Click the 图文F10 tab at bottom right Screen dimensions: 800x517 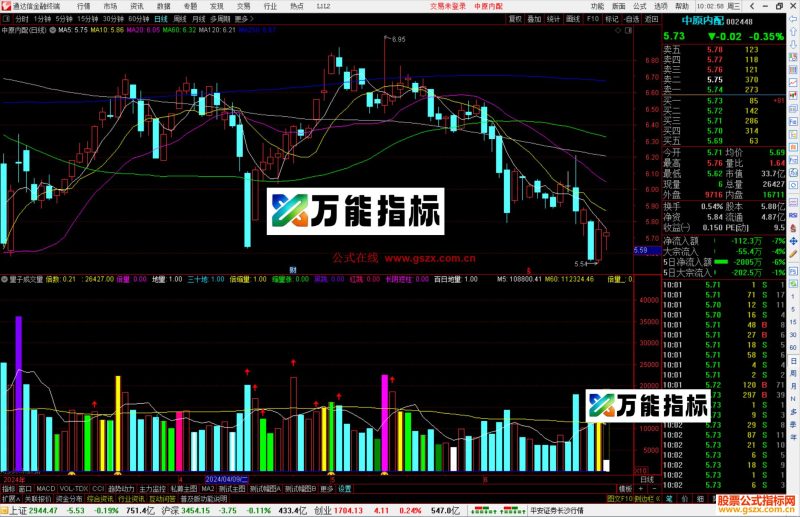tap(619, 499)
